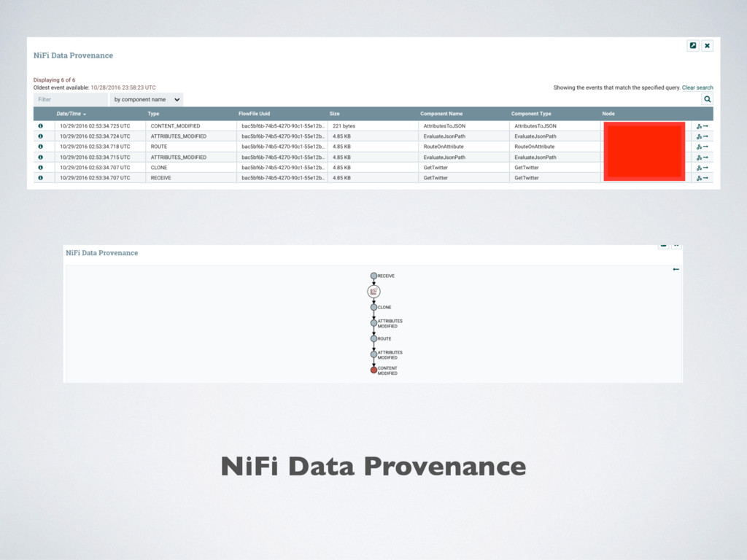
Task: Close the top Data Provenance dialog
Action: 708,46
